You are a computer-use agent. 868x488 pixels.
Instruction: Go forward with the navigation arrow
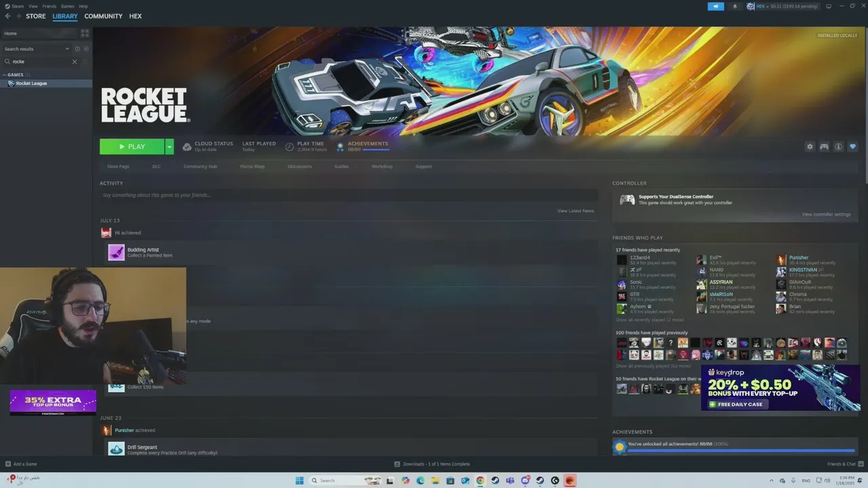pos(18,16)
